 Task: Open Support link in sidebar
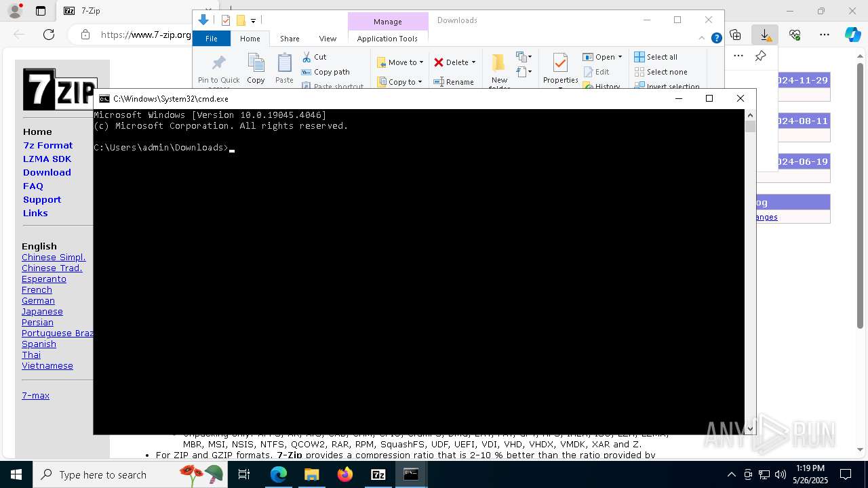coord(42,199)
